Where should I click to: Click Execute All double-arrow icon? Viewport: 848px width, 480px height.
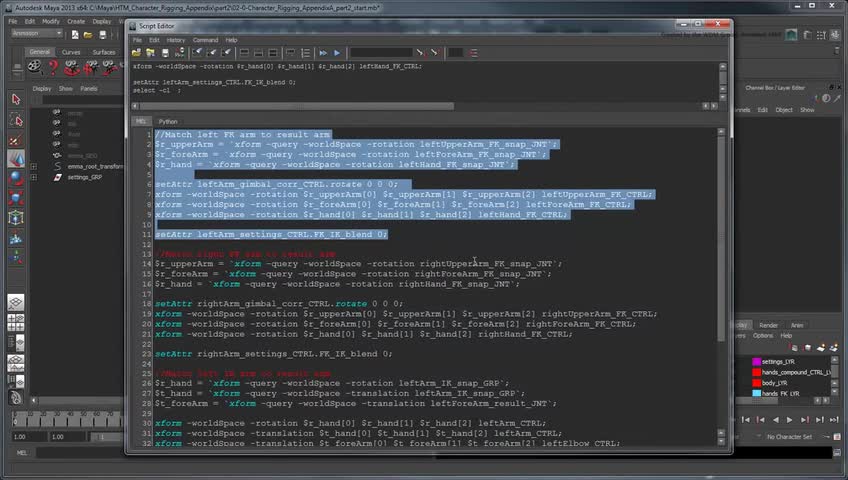323,52
